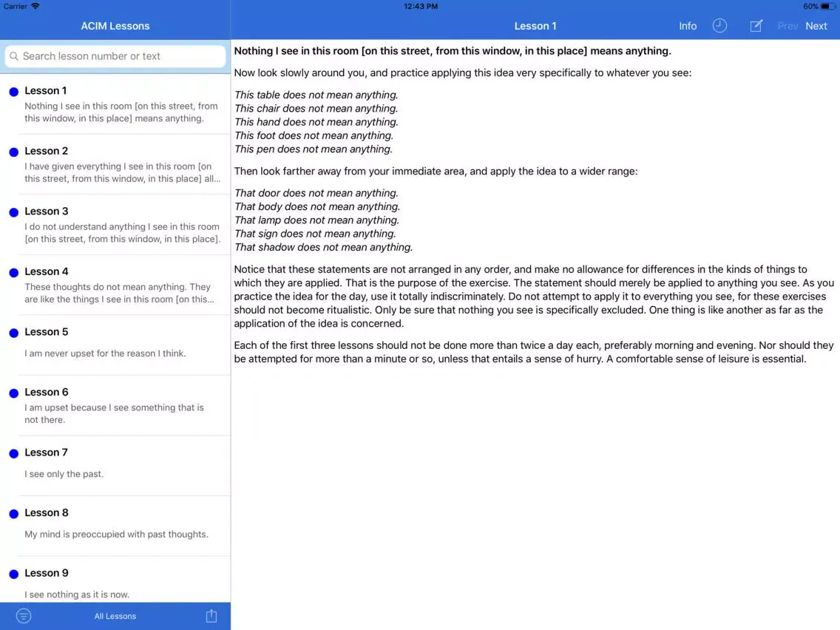This screenshot has width=840, height=630.
Task: Go to the Next lesson
Action: pos(816,26)
